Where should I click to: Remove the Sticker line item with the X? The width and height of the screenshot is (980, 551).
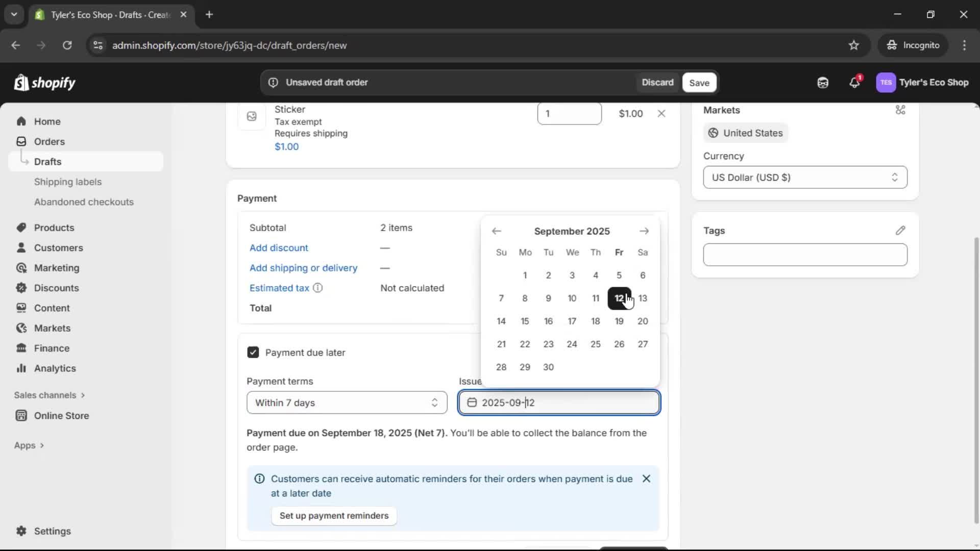pos(661,113)
